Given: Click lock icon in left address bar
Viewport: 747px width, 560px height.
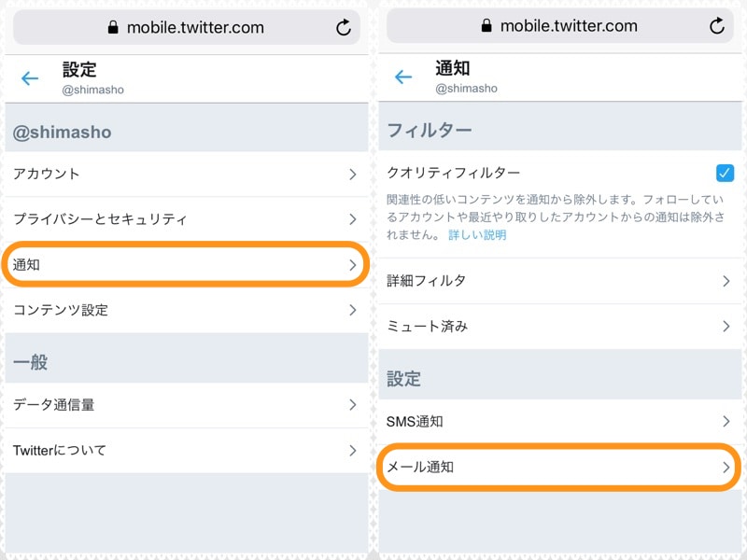Looking at the screenshot, I should (x=113, y=28).
